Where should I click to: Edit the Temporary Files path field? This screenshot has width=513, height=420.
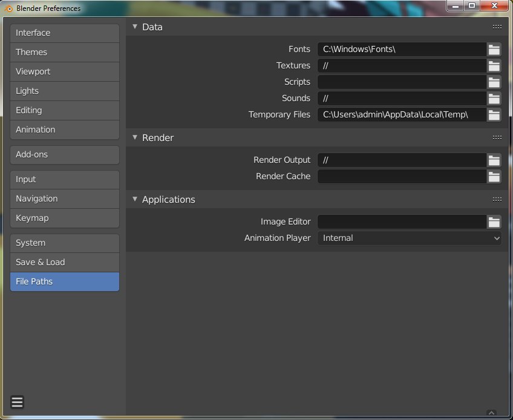402,114
